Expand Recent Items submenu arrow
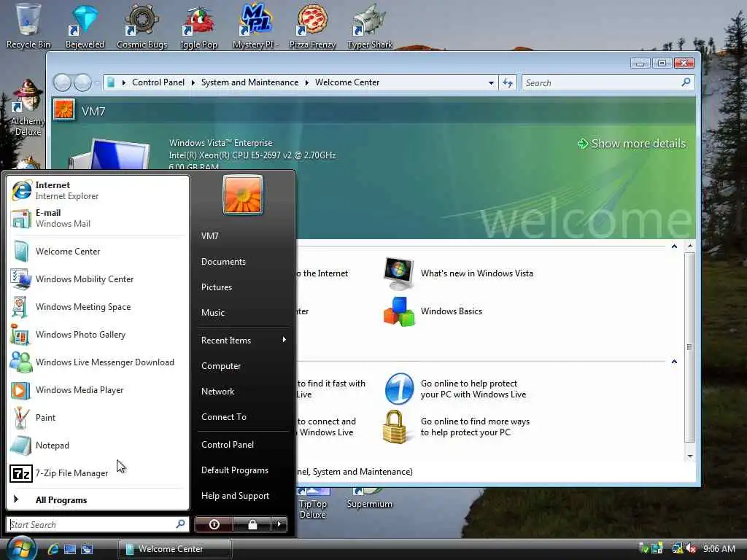 pyautogui.click(x=284, y=340)
